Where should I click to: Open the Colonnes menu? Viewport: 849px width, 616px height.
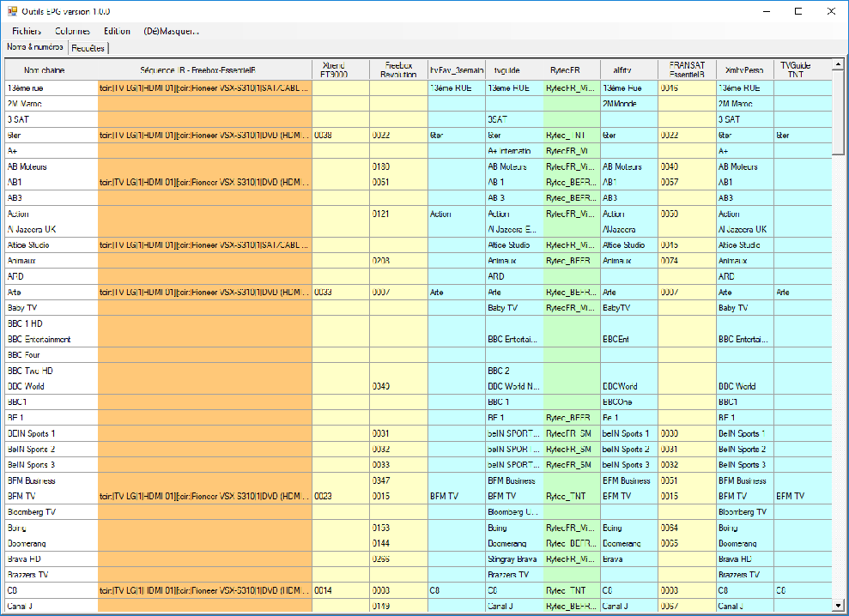tap(73, 32)
